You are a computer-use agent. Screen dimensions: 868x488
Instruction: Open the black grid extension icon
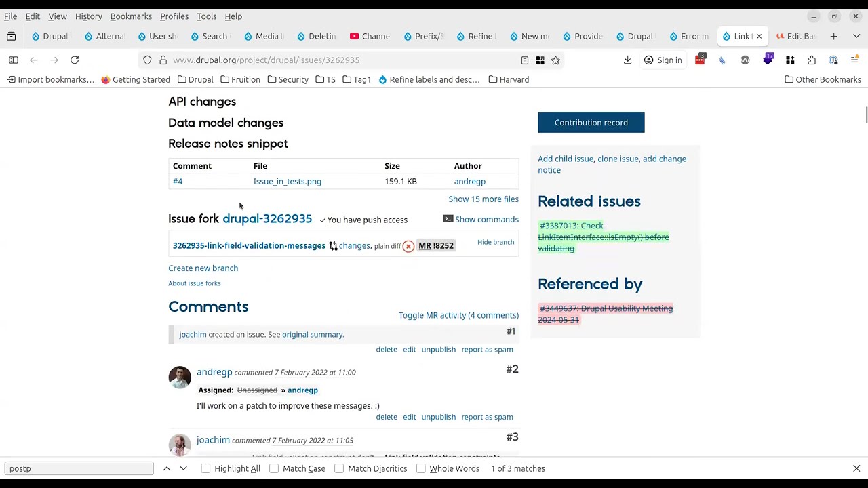[x=790, y=60]
